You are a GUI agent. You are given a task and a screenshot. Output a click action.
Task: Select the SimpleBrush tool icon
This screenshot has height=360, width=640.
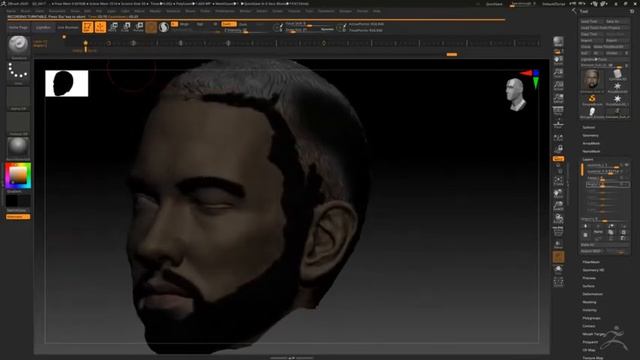592,100
